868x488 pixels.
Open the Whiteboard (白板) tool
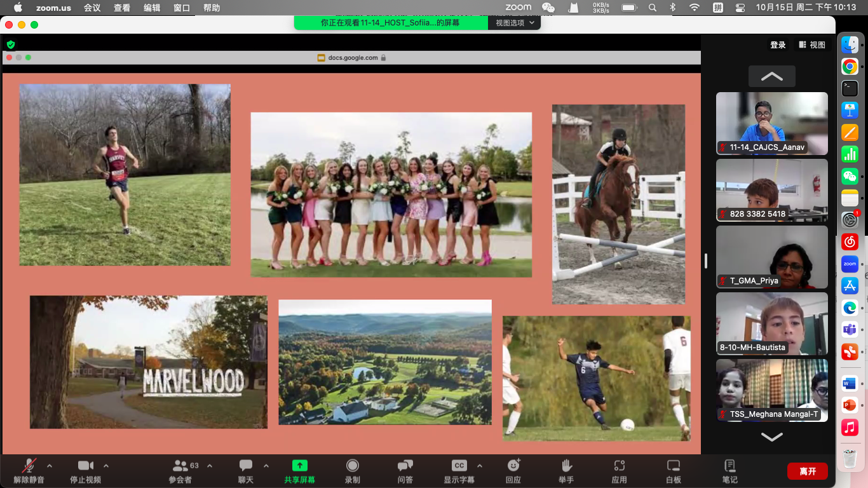[x=673, y=466]
